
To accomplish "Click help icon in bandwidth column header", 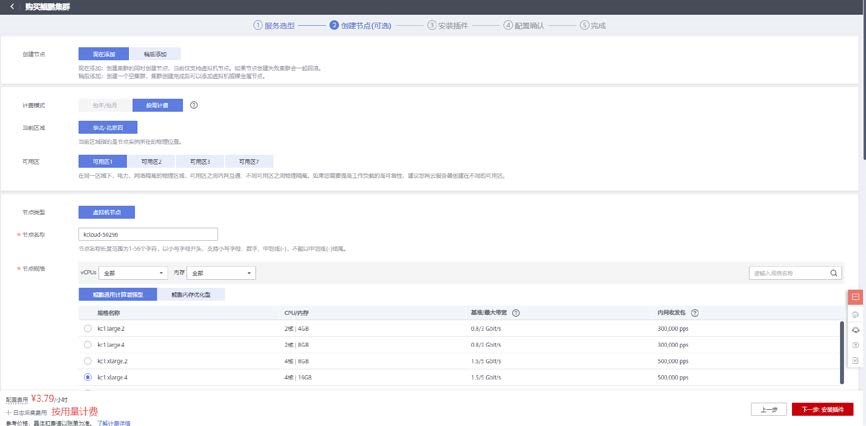I will coord(516,313).
